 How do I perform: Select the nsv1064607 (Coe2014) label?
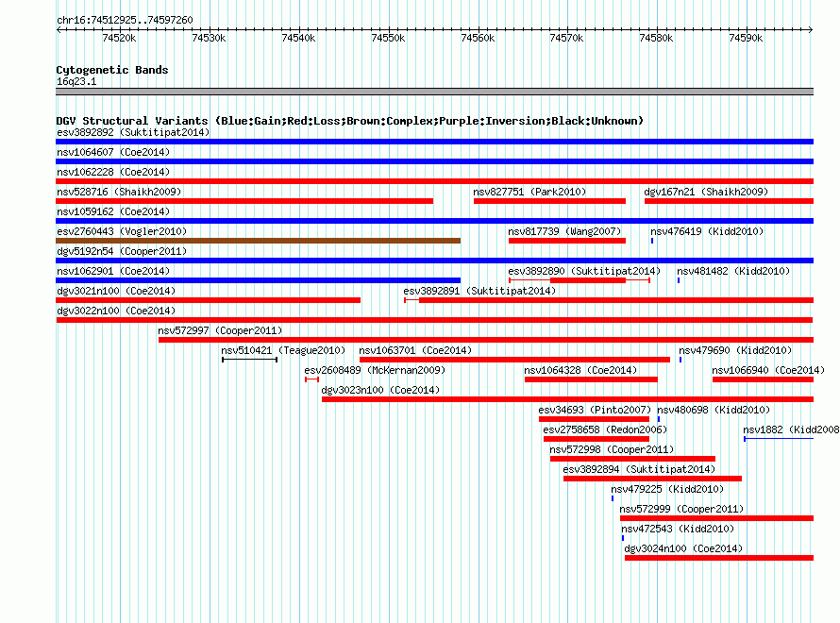point(113,152)
